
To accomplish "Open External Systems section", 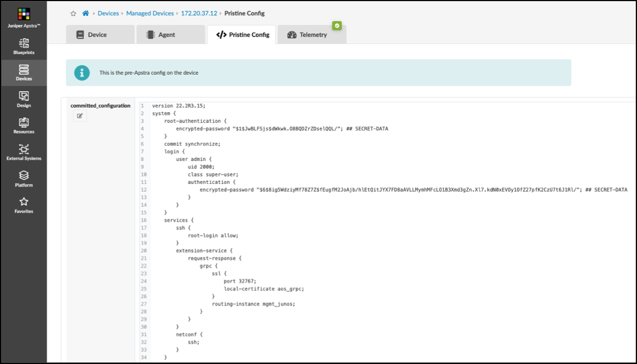I will pyautogui.click(x=23, y=152).
